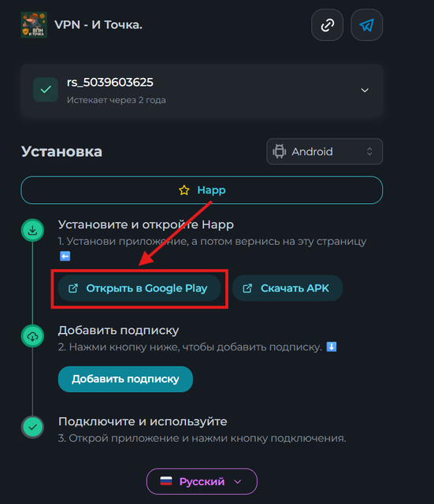
Task: Click external link icon in Скачать APK
Action: [x=247, y=288]
